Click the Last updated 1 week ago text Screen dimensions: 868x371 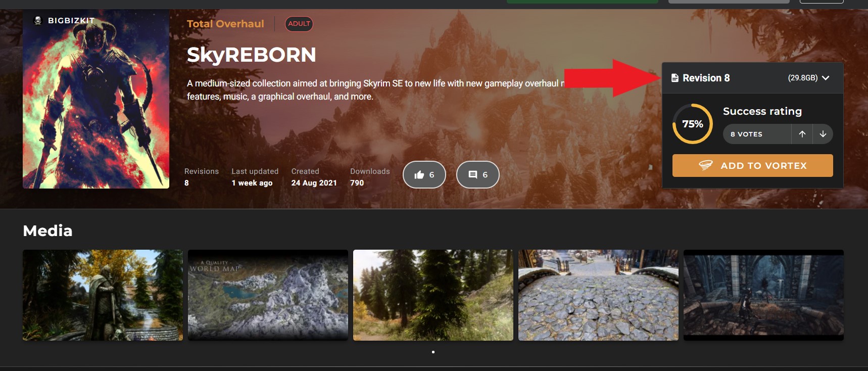tap(255, 177)
